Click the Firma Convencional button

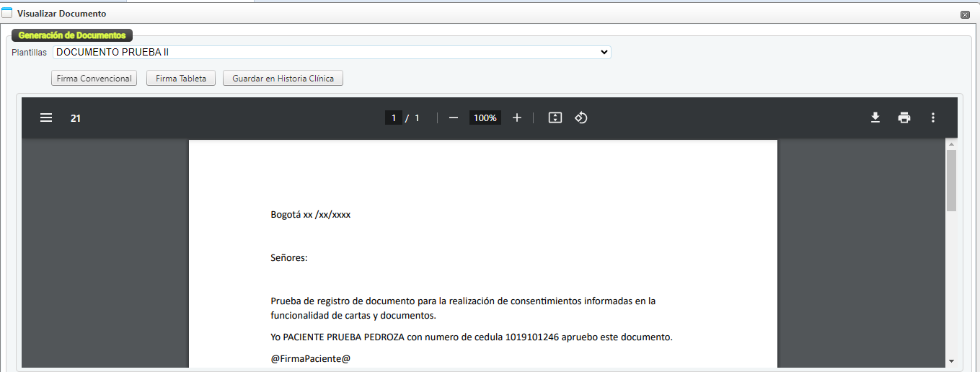tap(94, 79)
